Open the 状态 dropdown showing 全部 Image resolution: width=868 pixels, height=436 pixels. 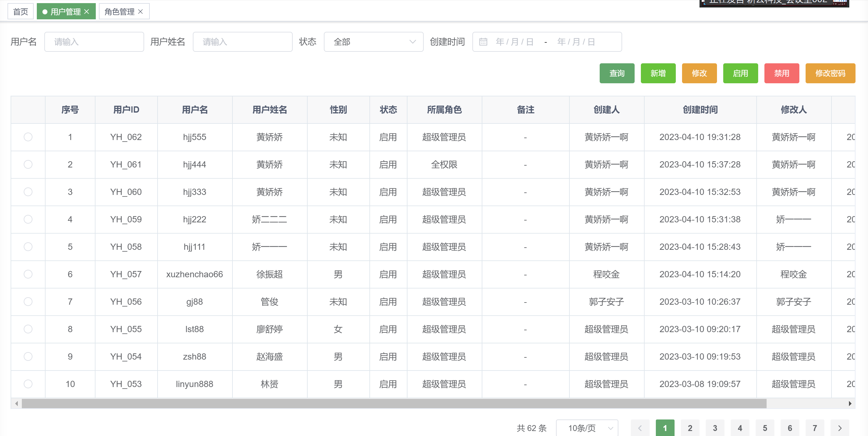click(x=373, y=42)
